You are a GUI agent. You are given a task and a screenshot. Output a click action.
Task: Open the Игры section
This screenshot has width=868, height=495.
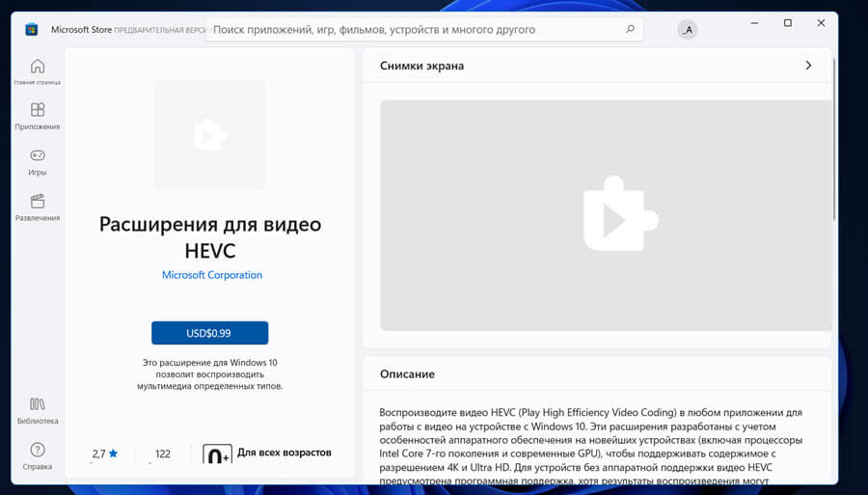37,162
